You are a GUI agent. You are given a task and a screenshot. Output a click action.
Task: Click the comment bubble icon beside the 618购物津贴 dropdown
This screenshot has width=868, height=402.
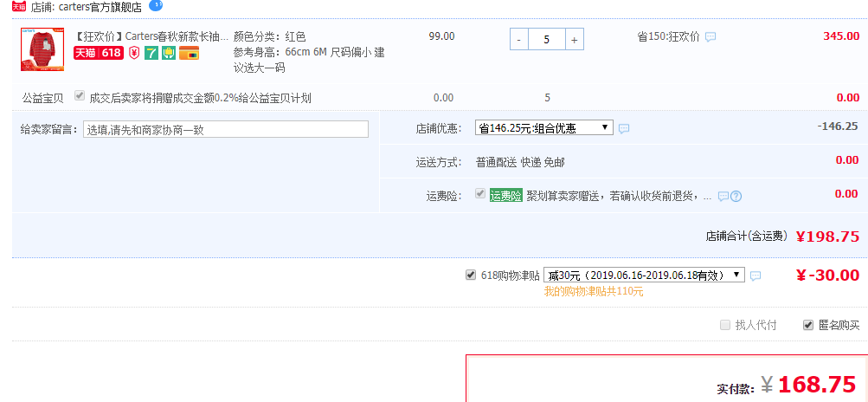coord(755,276)
